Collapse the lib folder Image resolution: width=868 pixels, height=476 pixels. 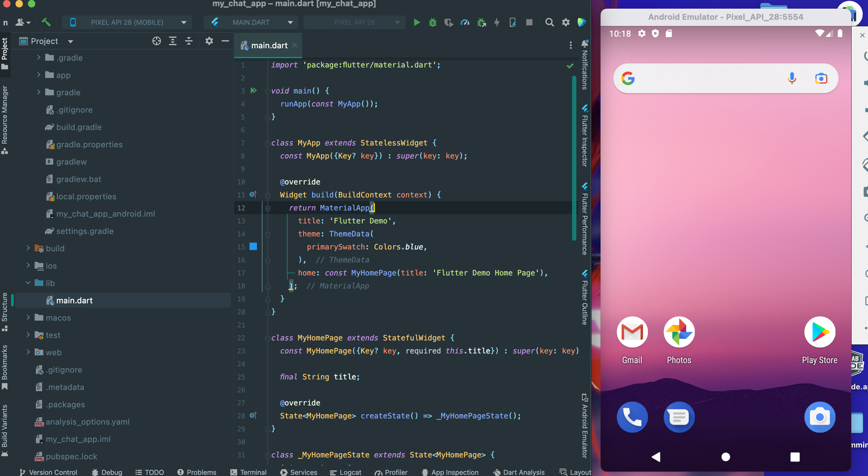(28, 283)
